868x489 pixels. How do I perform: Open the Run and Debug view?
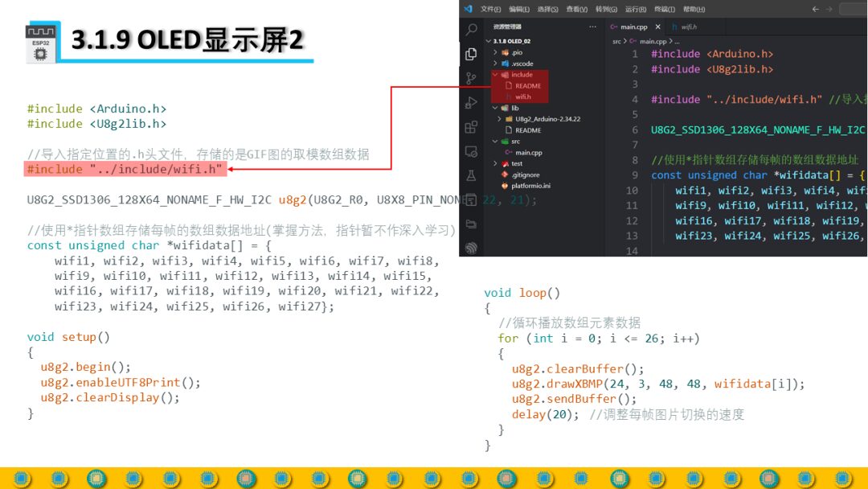(x=471, y=103)
